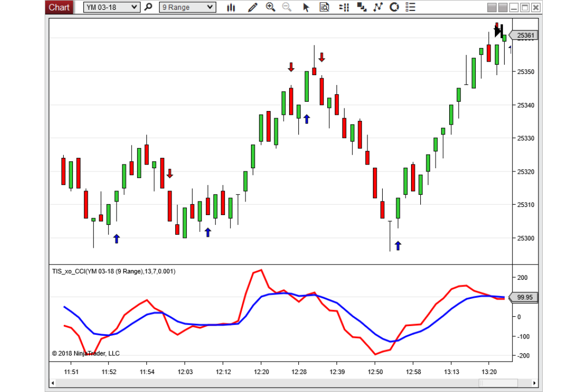Expand the YM 03-18 instrument dropdown
This screenshot has height=392, width=588.
coord(112,7)
